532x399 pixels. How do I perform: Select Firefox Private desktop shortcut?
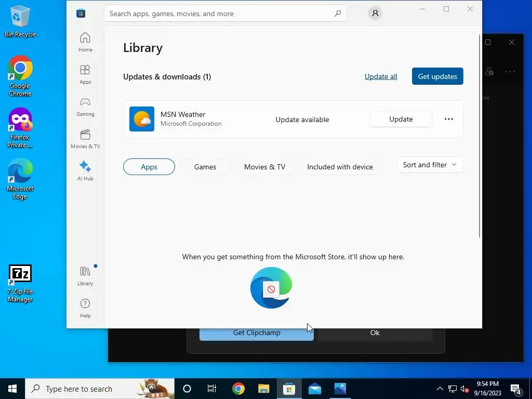click(x=20, y=128)
